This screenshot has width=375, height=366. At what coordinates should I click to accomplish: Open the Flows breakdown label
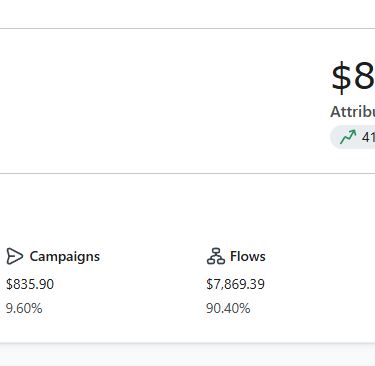pyautogui.click(x=248, y=256)
